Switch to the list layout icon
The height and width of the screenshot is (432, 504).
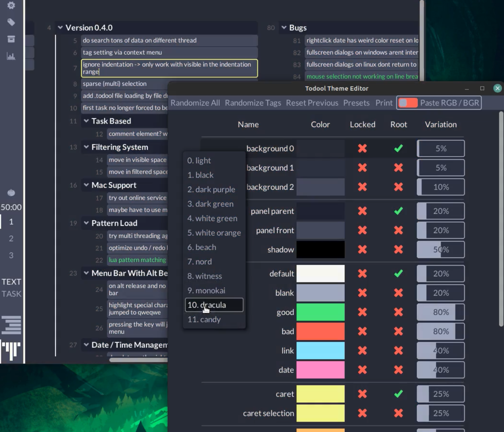point(11,325)
